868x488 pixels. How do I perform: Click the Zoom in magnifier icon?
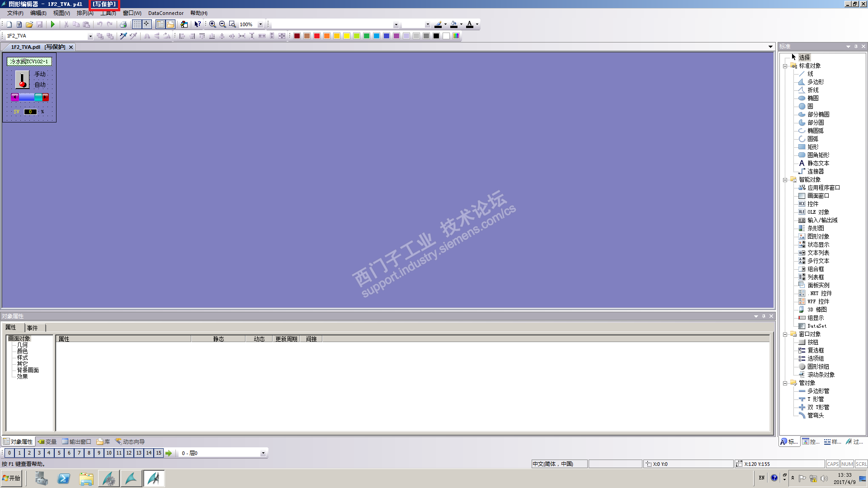(x=212, y=24)
